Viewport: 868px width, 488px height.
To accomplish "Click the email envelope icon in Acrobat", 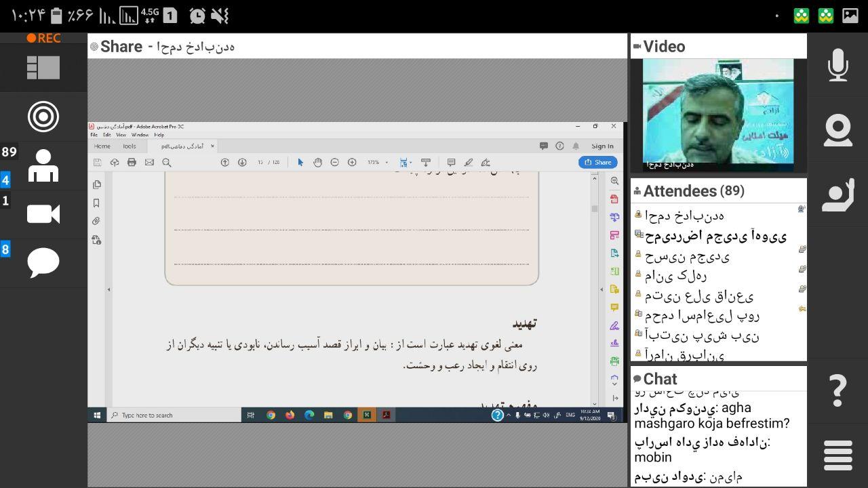I will point(149,162).
